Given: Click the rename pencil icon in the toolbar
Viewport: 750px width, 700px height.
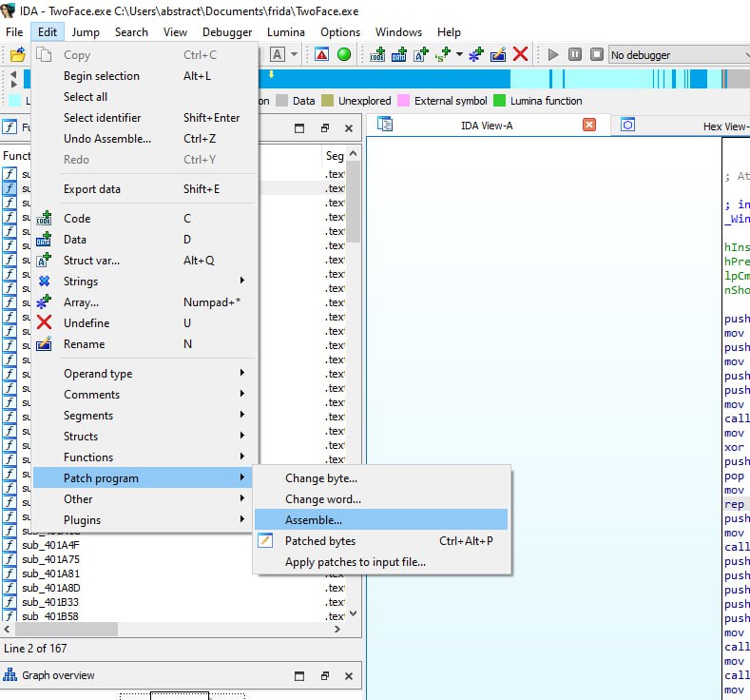Looking at the screenshot, I should pyautogui.click(x=498, y=54).
